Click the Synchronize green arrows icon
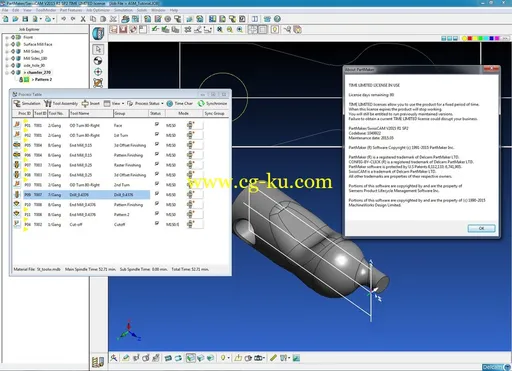Screen dimensions: 512x371 [201, 104]
